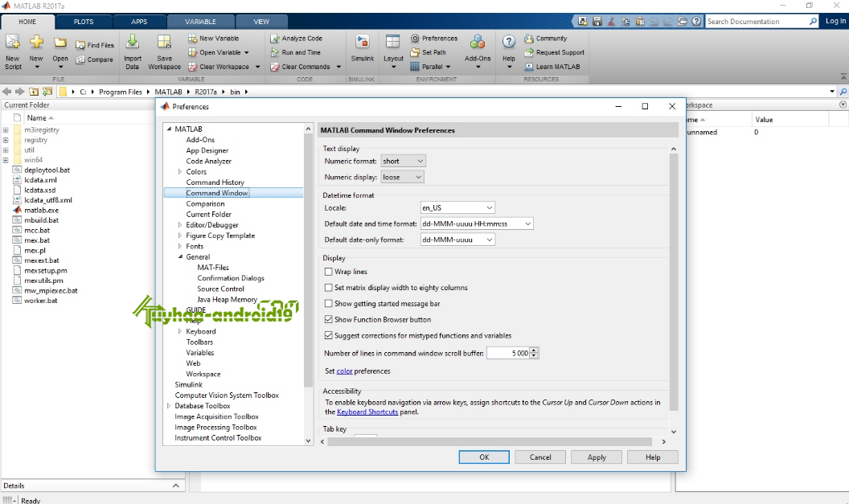Uncheck Show Function Browser button
The image size is (849, 504).
(x=328, y=319)
